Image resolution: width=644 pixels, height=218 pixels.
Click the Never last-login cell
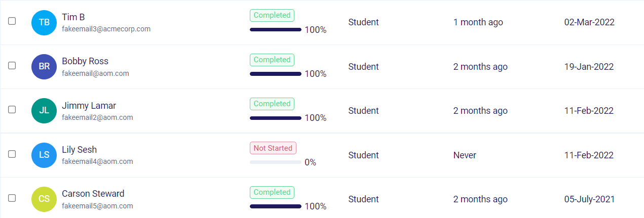click(x=465, y=155)
